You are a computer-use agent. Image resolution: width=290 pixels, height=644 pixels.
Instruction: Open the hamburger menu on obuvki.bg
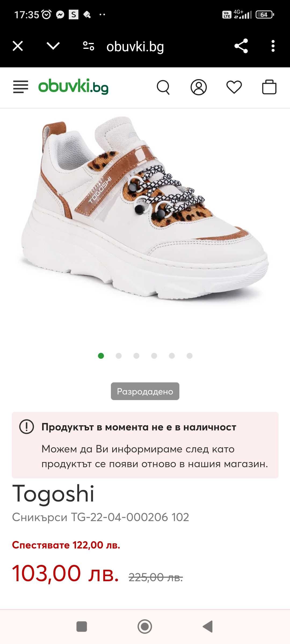(x=21, y=87)
